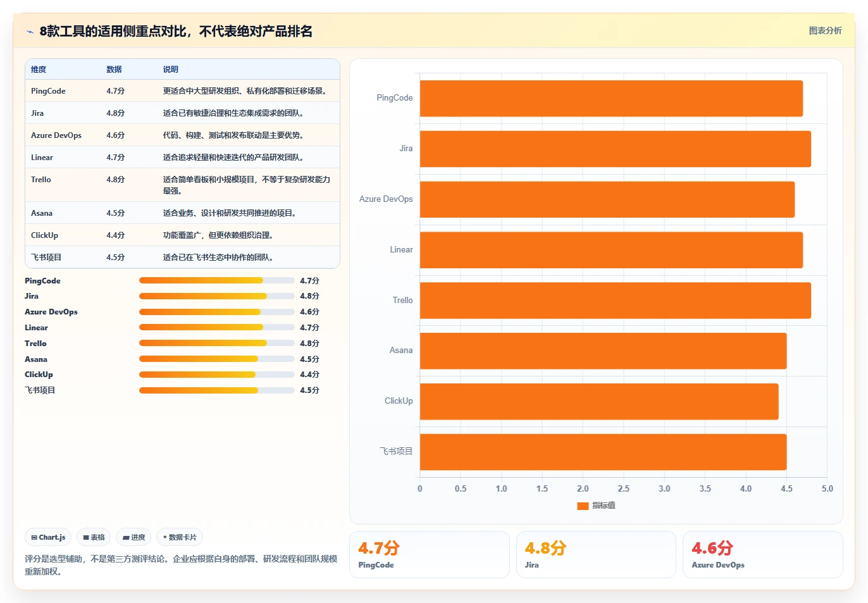Screen dimensions: 868x603
Task: Click the ClickUp progress bar
Action: point(216,375)
